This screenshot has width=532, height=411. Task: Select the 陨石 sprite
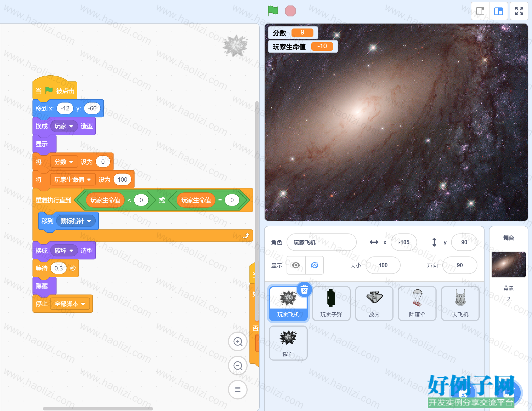pos(288,343)
